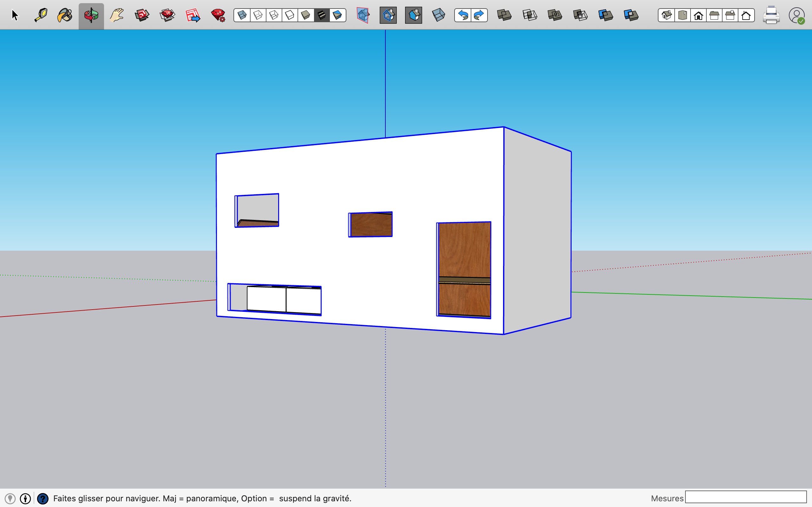The image size is (812, 507).
Task: Click the Redo blue arrow
Action: [x=479, y=15]
